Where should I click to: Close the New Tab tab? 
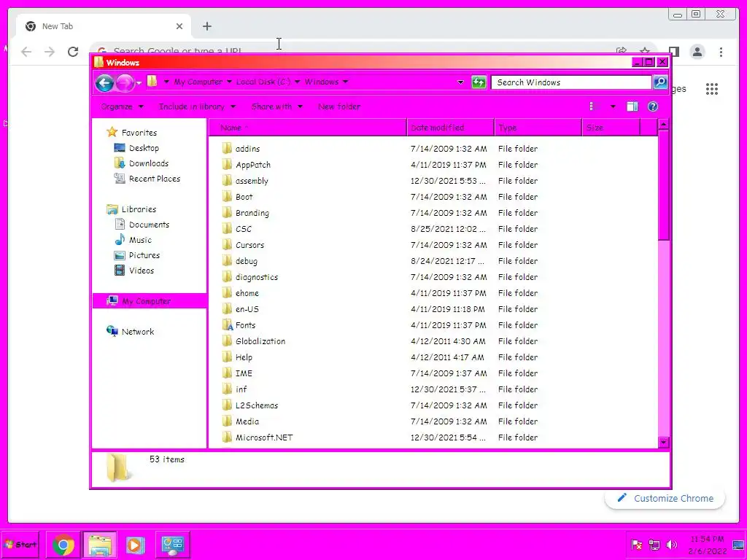179,26
